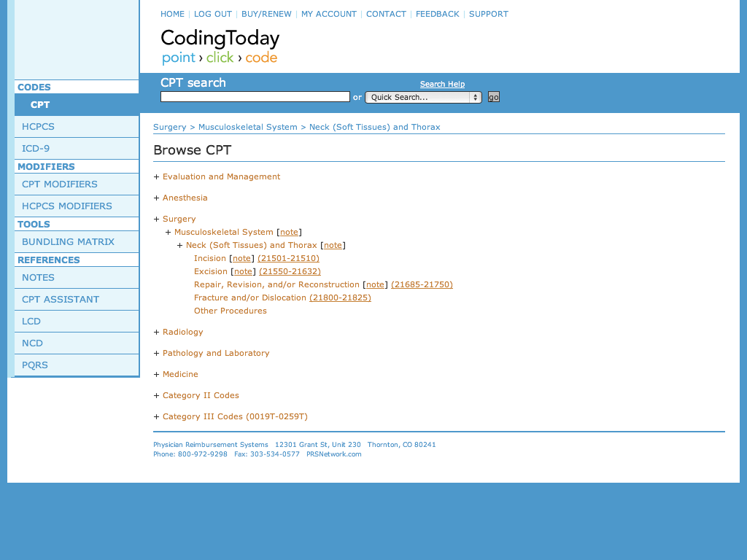The height and width of the screenshot is (560, 747).
Task: Open code range 21685-21750
Action: pyautogui.click(x=422, y=285)
